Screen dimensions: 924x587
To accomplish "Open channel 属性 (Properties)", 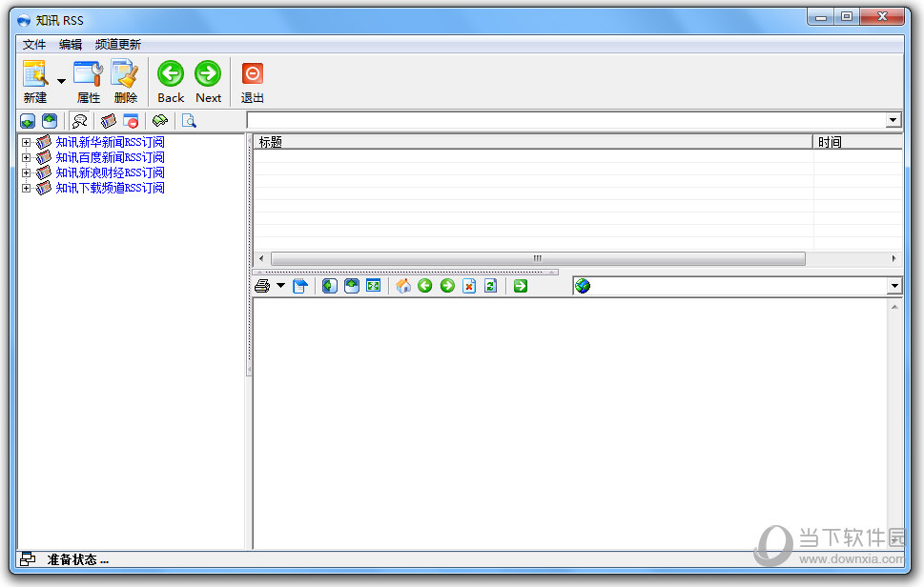I will (x=89, y=81).
